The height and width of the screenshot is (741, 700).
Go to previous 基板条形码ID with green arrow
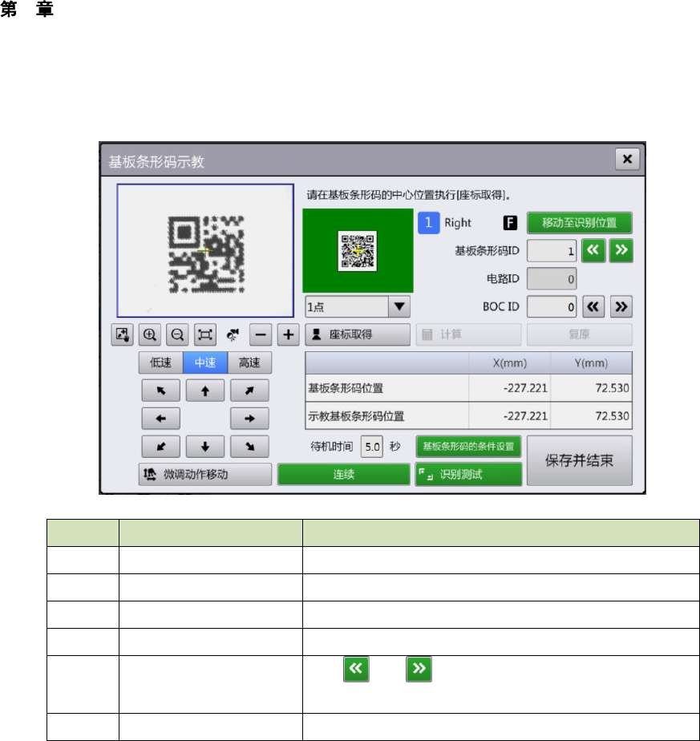click(593, 250)
